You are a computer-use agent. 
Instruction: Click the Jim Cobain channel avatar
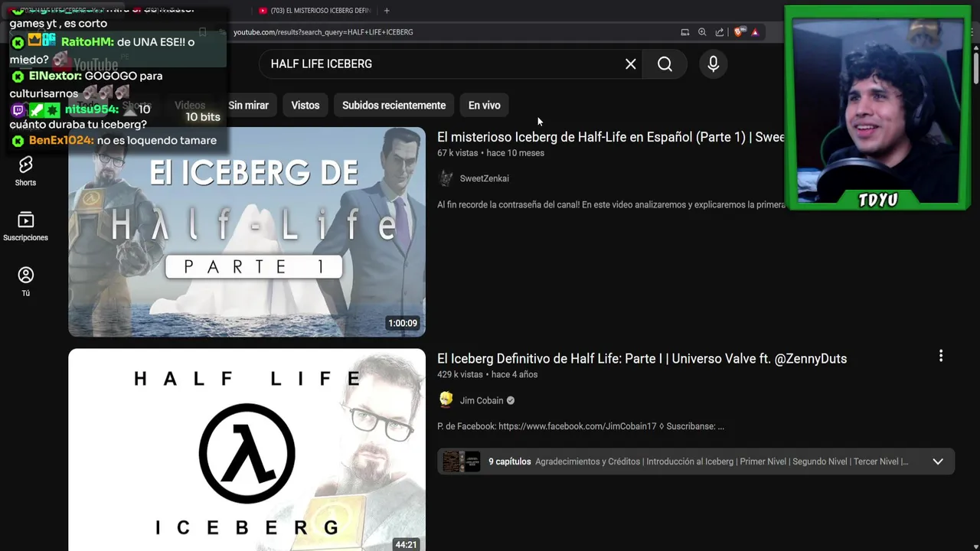point(446,400)
